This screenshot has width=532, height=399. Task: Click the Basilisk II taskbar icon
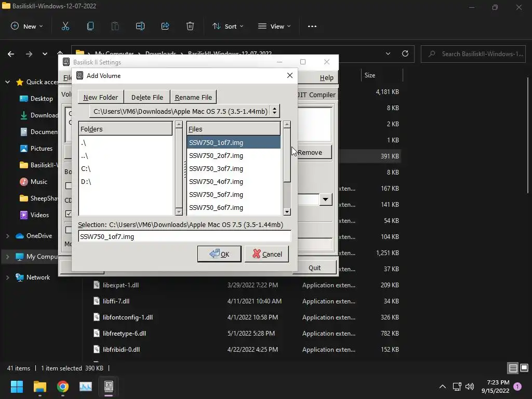click(x=109, y=387)
